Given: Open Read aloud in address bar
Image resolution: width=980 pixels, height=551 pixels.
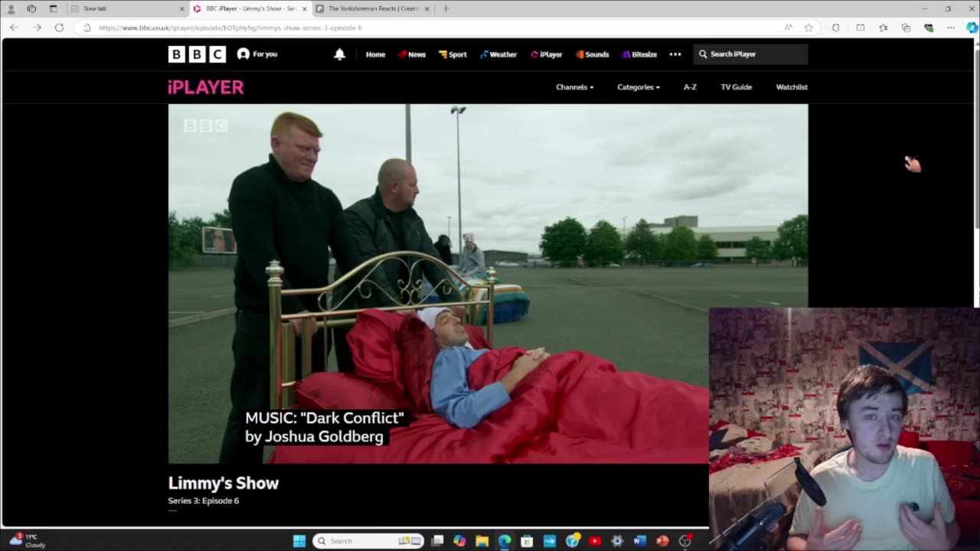Looking at the screenshot, I should pyautogui.click(x=788, y=28).
